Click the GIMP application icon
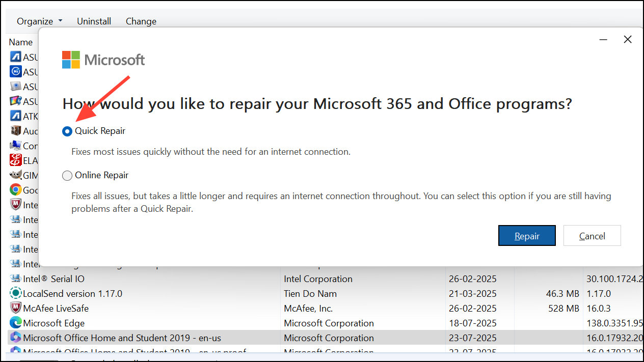Viewport: 644px width, 362px height. pos(15,175)
